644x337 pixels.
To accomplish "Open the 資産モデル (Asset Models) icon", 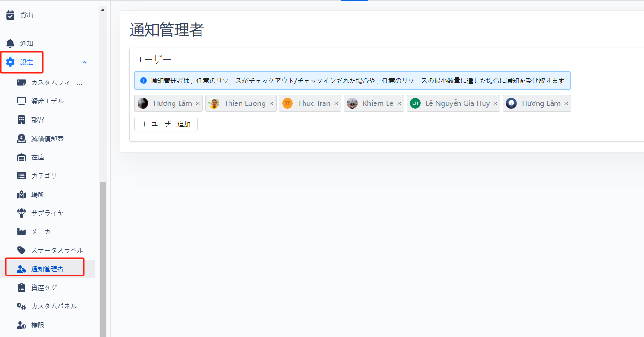I will [21, 101].
